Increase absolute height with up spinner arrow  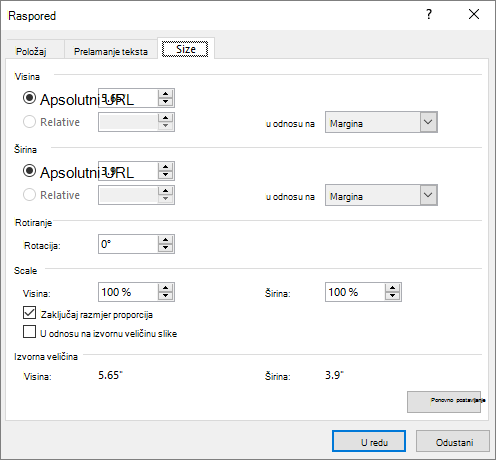pos(166,94)
